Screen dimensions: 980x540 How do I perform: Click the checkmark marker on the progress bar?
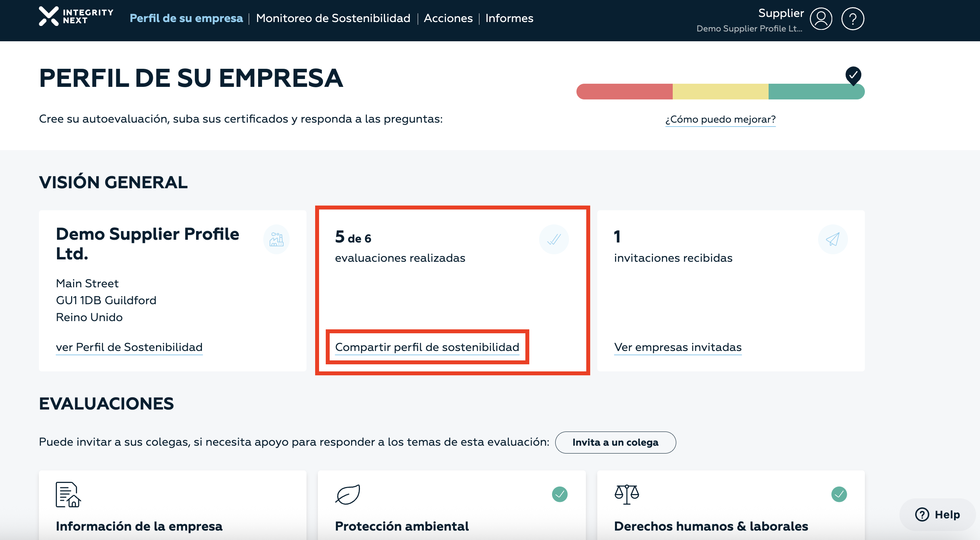853,75
